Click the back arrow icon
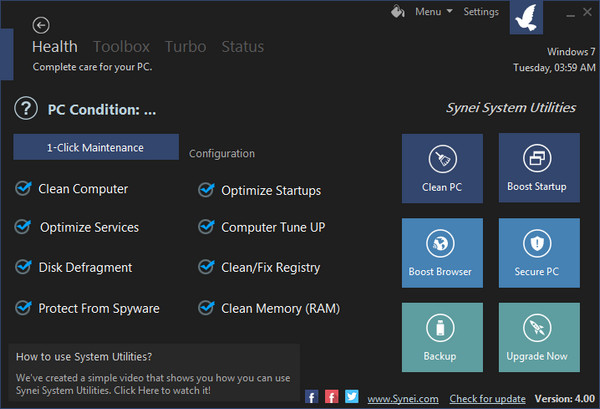Viewport: 600px width, 409px height. click(x=41, y=25)
